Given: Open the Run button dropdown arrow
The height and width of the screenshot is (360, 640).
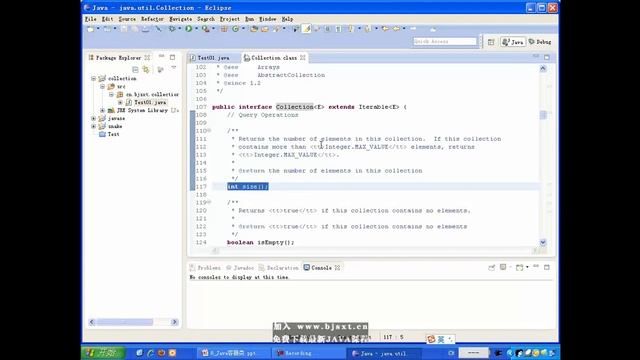Looking at the screenshot, I should 196,29.
